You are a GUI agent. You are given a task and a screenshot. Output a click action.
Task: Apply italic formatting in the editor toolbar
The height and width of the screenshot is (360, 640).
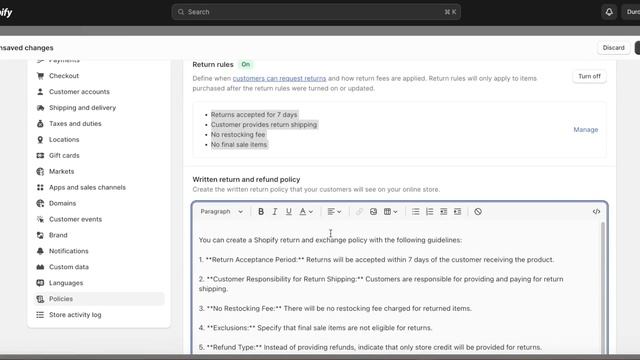(x=275, y=211)
